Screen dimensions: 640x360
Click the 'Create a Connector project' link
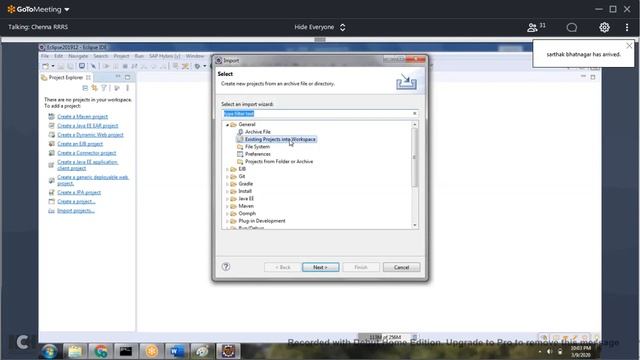click(x=87, y=153)
